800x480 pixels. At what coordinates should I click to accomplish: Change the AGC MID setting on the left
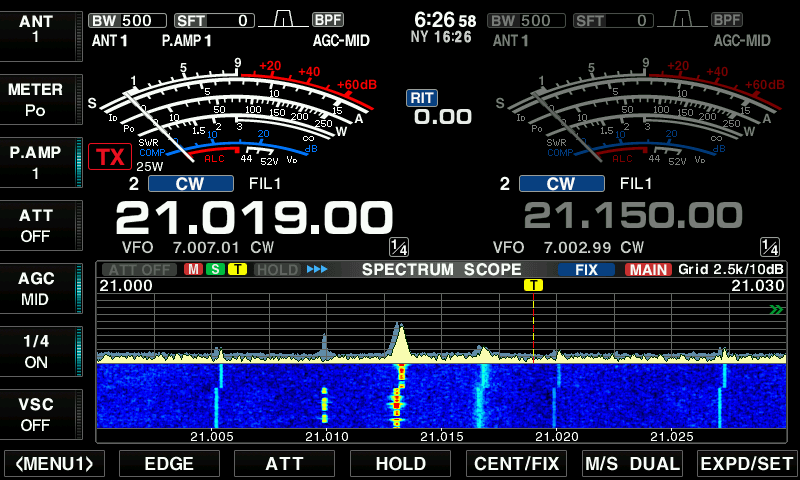36,288
